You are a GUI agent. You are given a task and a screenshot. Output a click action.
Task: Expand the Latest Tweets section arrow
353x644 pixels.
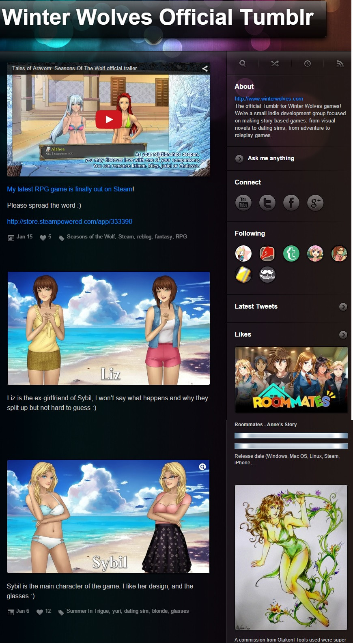(343, 307)
